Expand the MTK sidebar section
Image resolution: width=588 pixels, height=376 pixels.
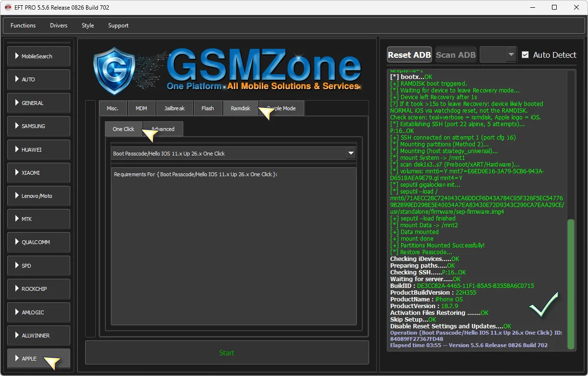(x=38, y=219)
